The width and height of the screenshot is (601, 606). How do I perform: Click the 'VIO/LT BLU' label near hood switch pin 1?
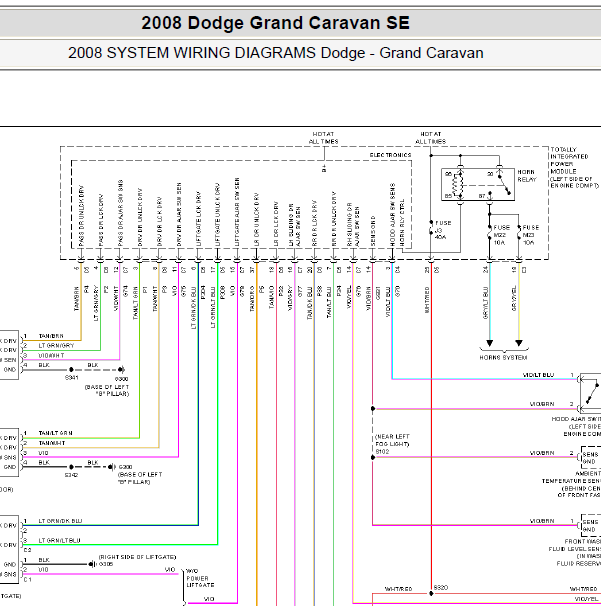(x=538, y=375)
